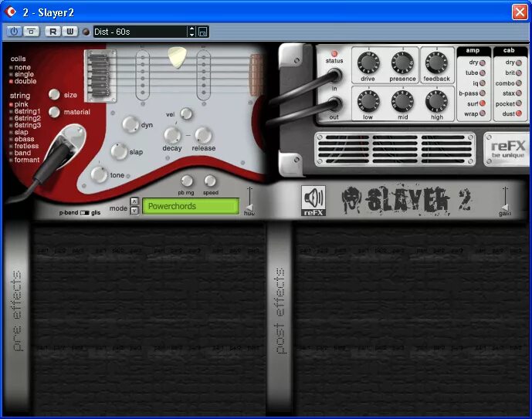Select the 6string1 string type
The height and width of the screenshot is (419, 532).
click(x=25, y=111)
